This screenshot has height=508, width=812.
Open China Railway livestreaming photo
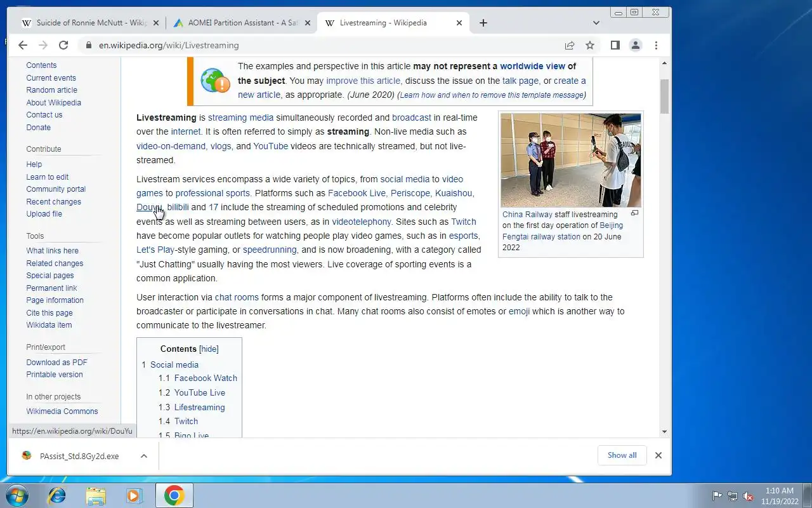(x=570, y=160)
